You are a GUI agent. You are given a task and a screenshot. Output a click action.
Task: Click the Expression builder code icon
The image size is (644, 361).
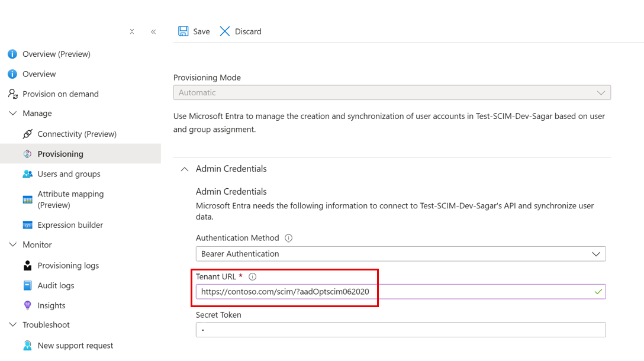click(27, 225)
